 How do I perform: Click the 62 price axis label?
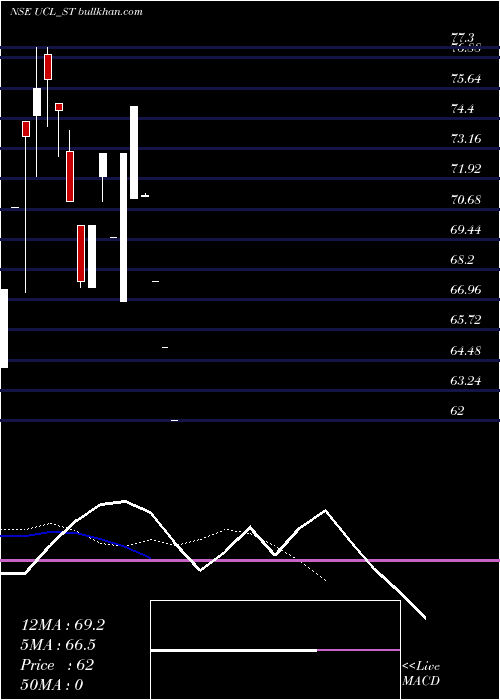click(x=458, y=411)
